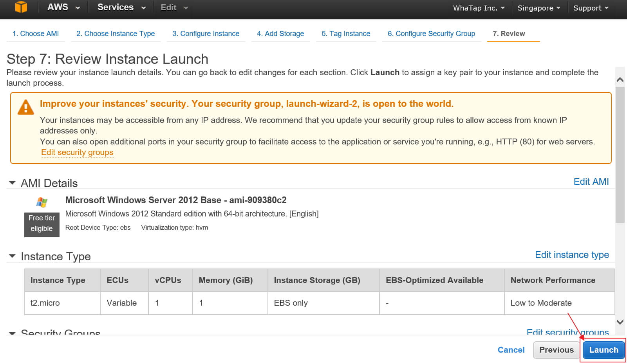The width and height of the screenshot is (627, 364).
Task: Open the Edit dropdown in top bar
Action: point(174,7)
